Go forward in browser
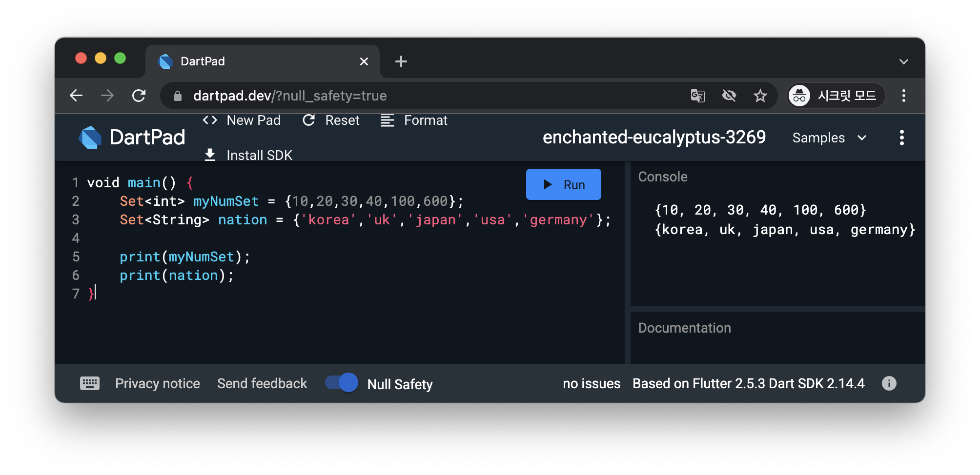The image size is (980, 475). click(107, 96)
